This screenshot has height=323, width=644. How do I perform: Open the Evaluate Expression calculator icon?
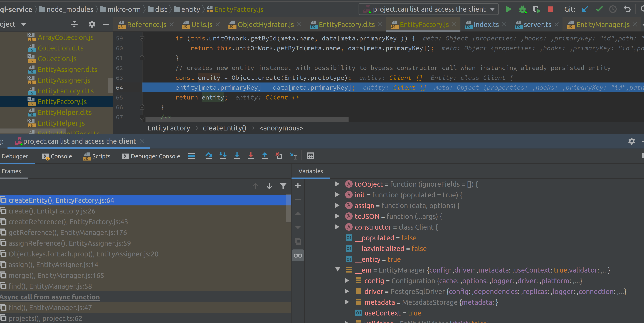coord(310,156)
